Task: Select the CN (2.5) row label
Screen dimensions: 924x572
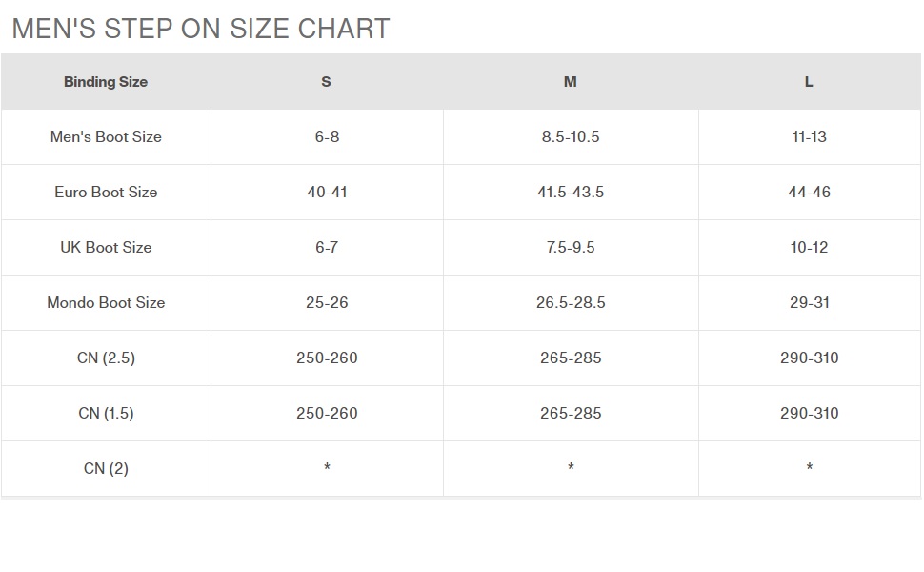Action: pyautogui.click(x=106, y=358)
